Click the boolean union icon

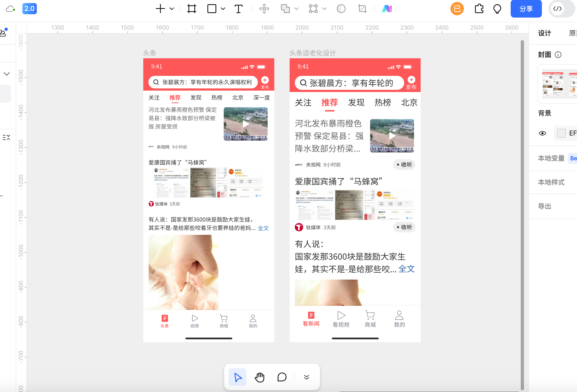coord(285,9)
